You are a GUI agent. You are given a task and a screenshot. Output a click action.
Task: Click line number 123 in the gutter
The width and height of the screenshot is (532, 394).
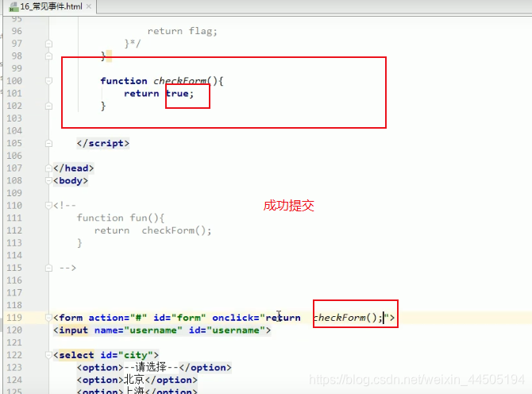click(x=14, y=368)
